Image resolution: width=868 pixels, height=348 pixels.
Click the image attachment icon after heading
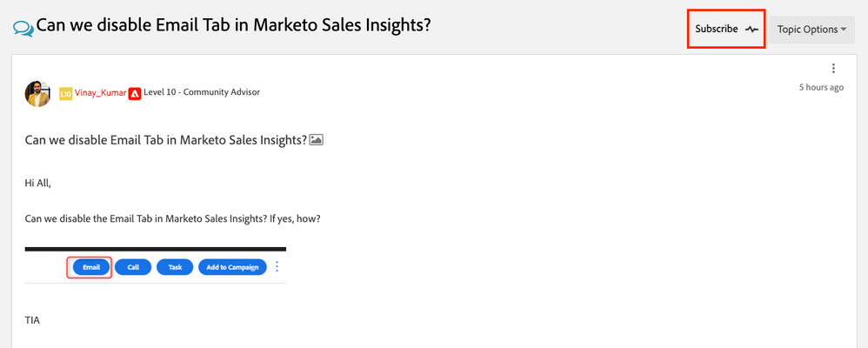[316, 140]
